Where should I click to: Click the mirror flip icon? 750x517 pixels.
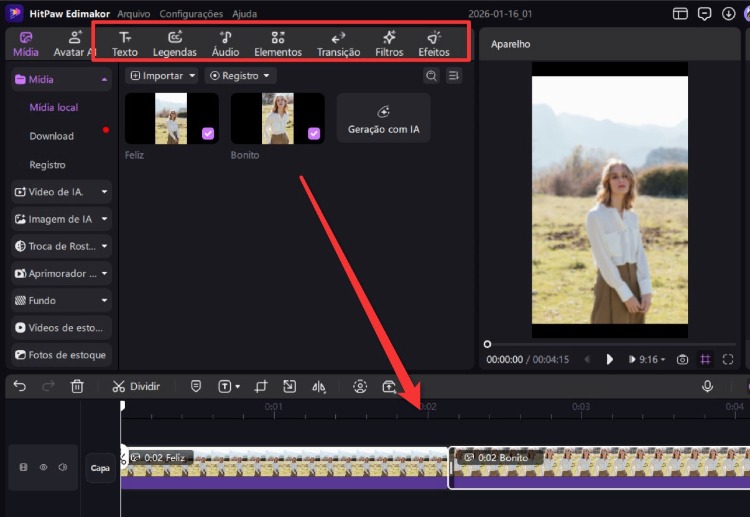click(319, 386)
